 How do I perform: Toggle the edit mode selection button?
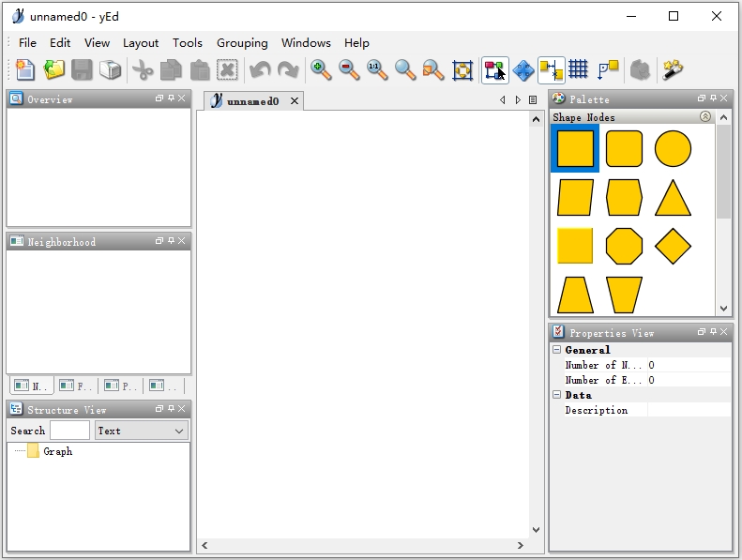coord(494,69)
